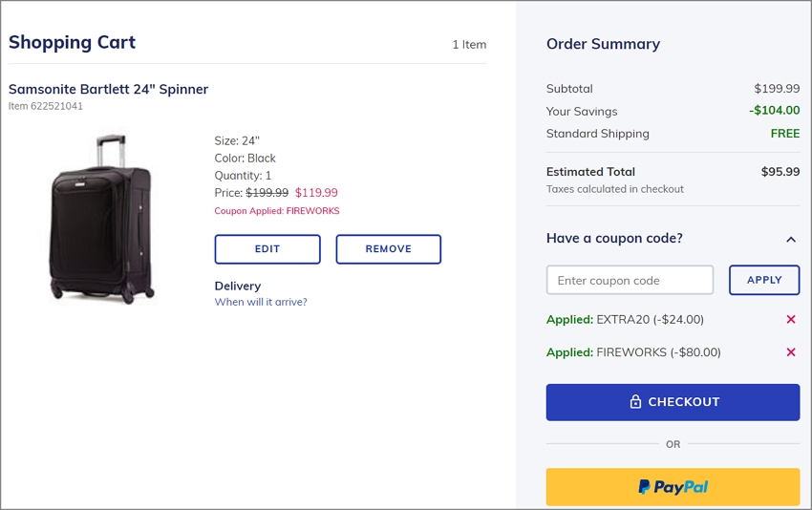The width and height of the screenshot is (812, 510).
Task: Remove the EXTRA20 coupon with red X
Action: click(x=791, y=319)
